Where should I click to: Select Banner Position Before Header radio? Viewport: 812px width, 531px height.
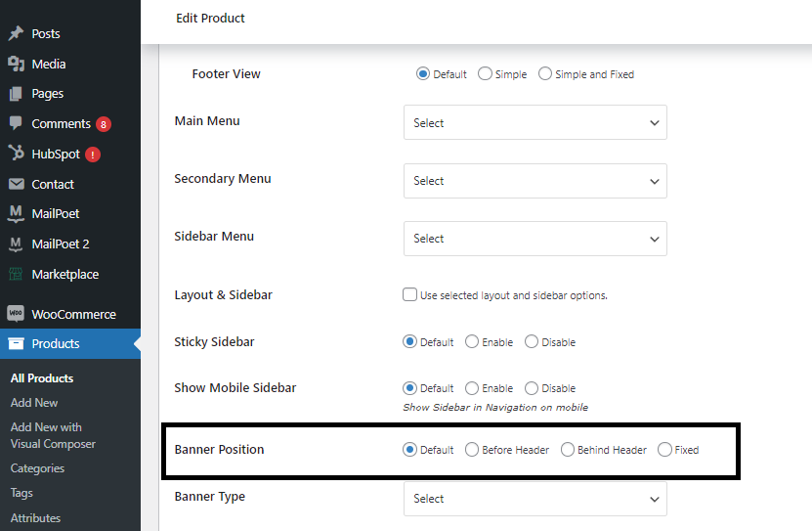point(472,449)
